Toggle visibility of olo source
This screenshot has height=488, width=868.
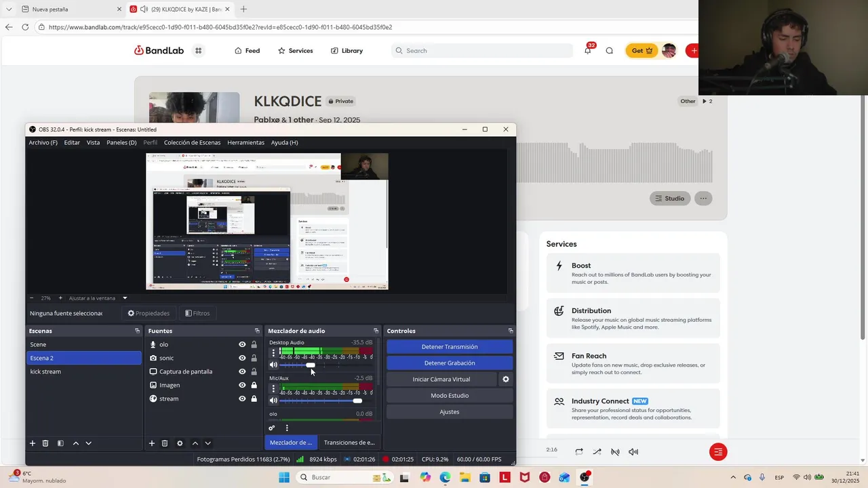[242, 344]
